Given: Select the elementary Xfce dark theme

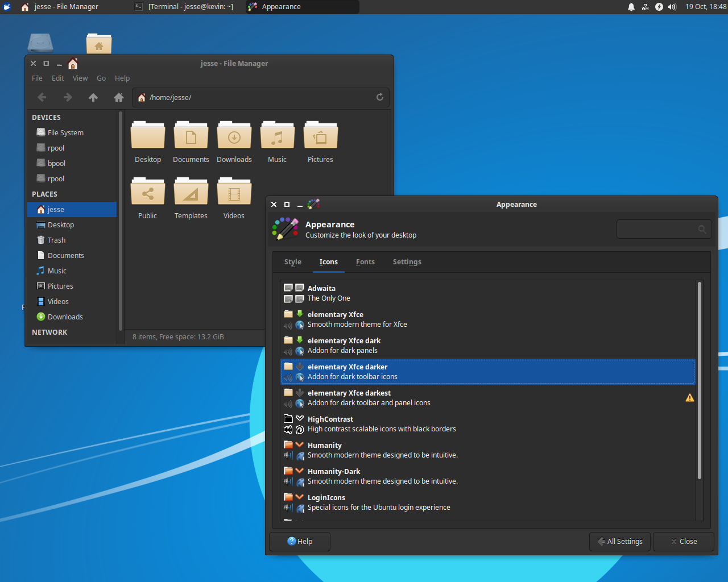Looking at the screenshot, I should click(x=488, y=346).
